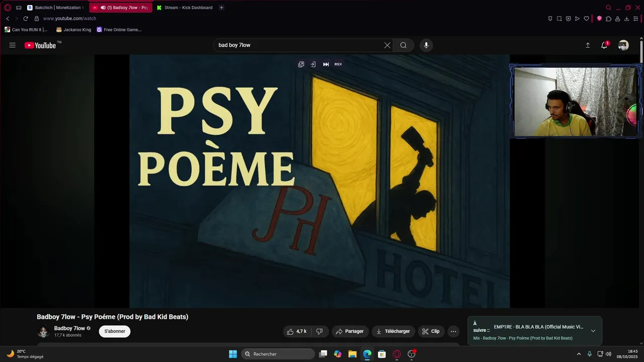Open the extensions cube icon

pos(608,19)
